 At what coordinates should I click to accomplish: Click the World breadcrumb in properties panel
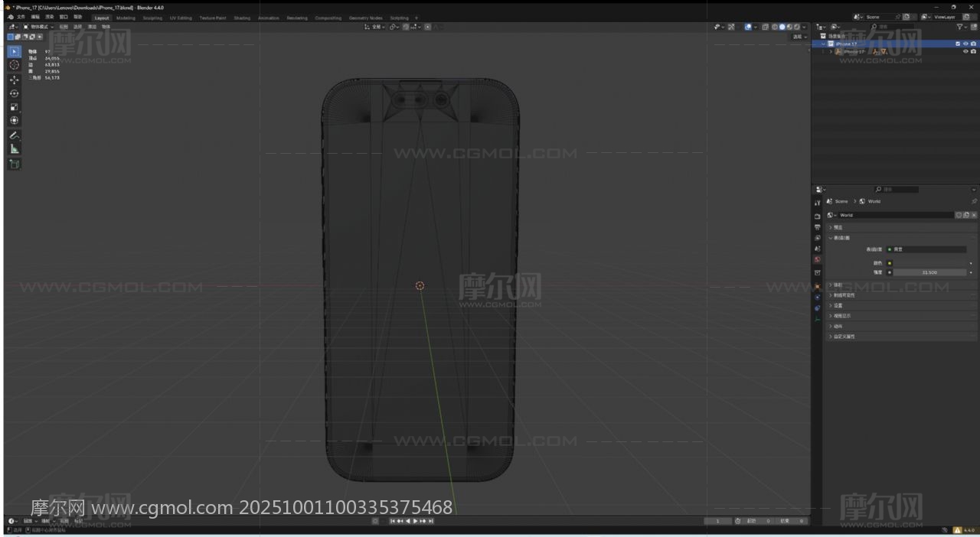874,201
